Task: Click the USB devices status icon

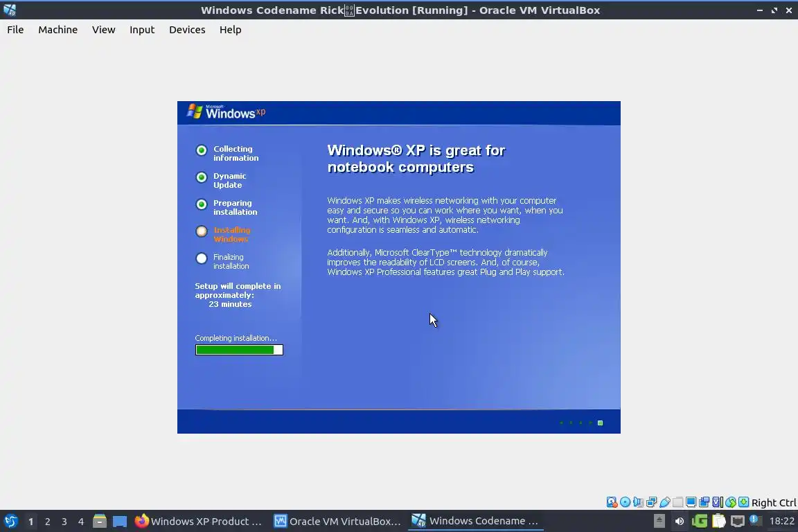Action: pyautogui.click(x=665, y=502)
